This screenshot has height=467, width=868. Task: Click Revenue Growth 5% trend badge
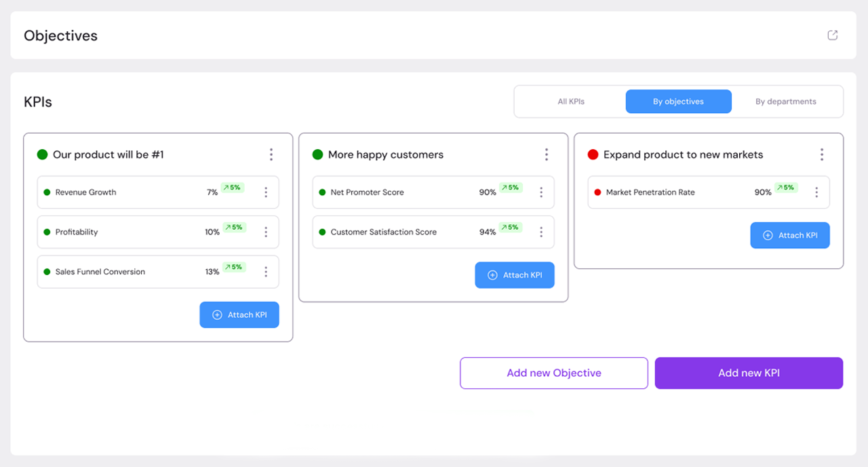[233, 188]
